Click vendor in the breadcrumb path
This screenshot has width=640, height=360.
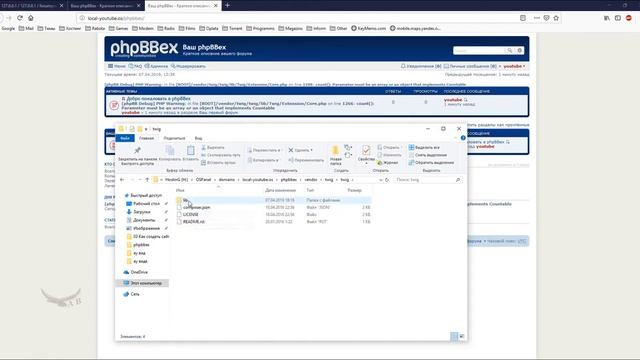tap(311, 180)
